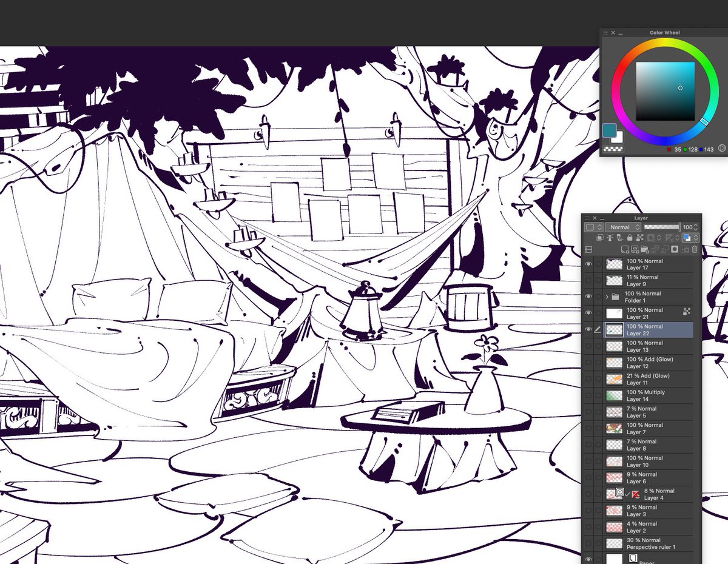728x564 pixels.
Task: Enable Clip to Layer Below icon
Action: coord(600,238)
